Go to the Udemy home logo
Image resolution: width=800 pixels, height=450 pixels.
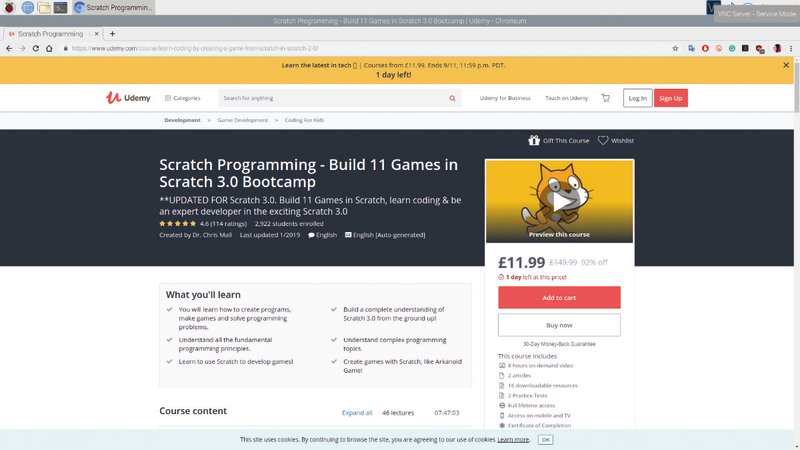coord(128,98)
